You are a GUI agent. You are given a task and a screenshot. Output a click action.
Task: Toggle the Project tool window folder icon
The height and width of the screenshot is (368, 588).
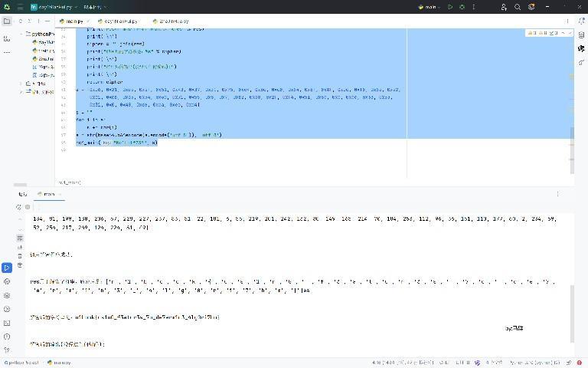tap(7, 21)
